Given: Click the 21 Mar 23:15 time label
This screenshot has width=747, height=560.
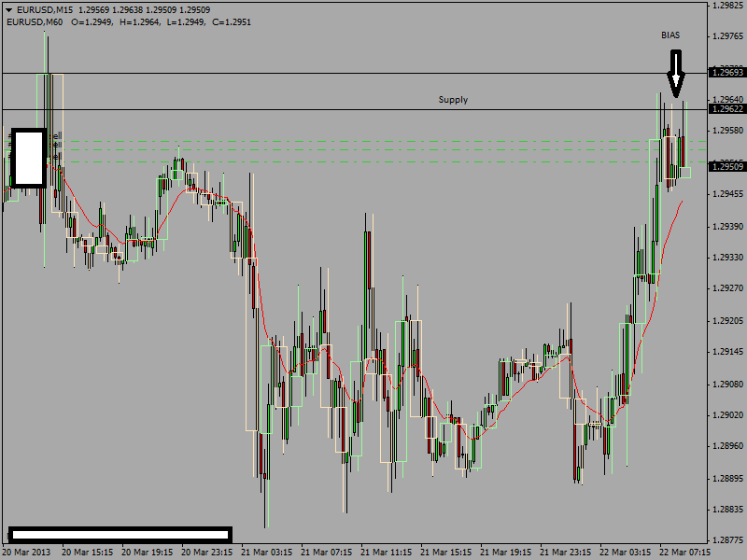Looking at the screenshot, I should click(x=566, y=553).
